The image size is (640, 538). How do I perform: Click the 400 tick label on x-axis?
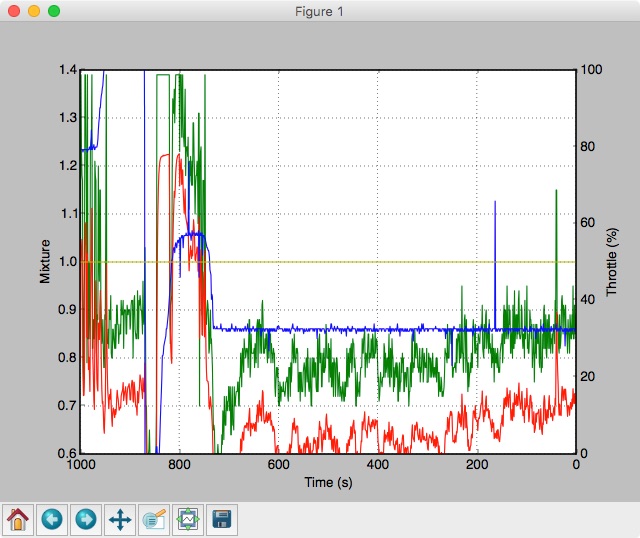tap(378, 465)
